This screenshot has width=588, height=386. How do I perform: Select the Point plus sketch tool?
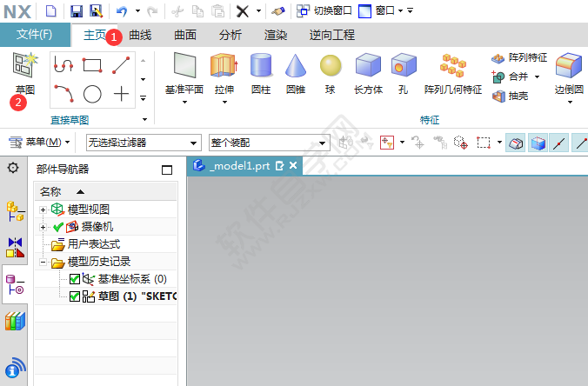coord(121,94)
